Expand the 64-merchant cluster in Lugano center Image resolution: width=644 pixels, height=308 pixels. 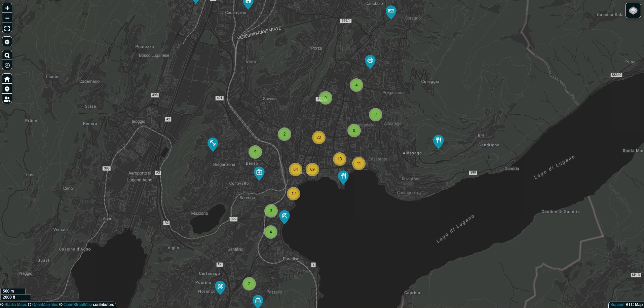pos(295,170)
